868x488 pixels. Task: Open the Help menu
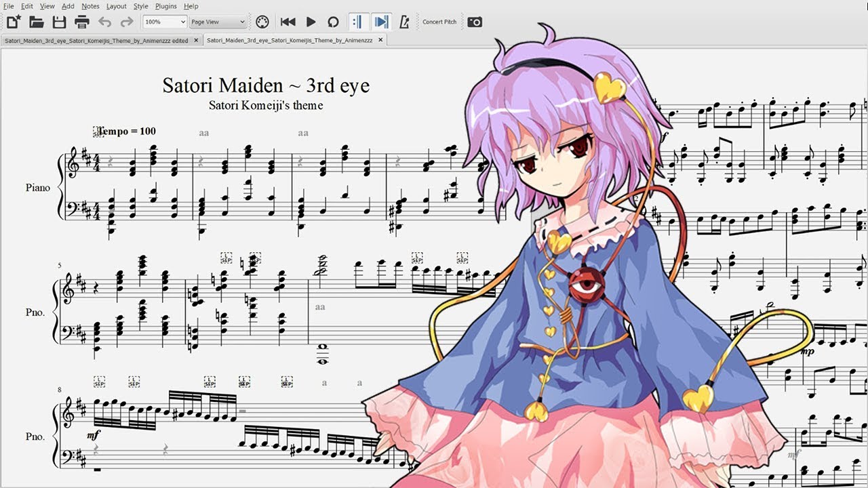[191, 6]
